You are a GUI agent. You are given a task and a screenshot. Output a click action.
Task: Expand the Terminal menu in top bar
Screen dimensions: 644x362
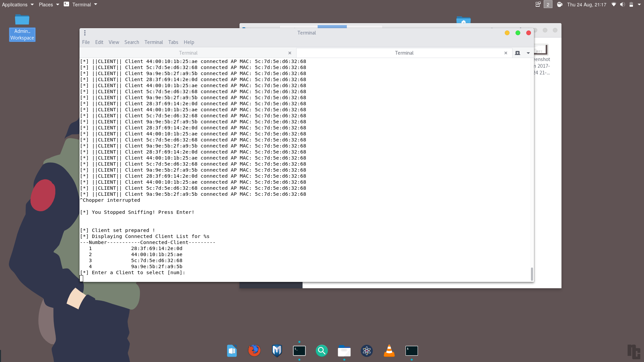[82, 4]
